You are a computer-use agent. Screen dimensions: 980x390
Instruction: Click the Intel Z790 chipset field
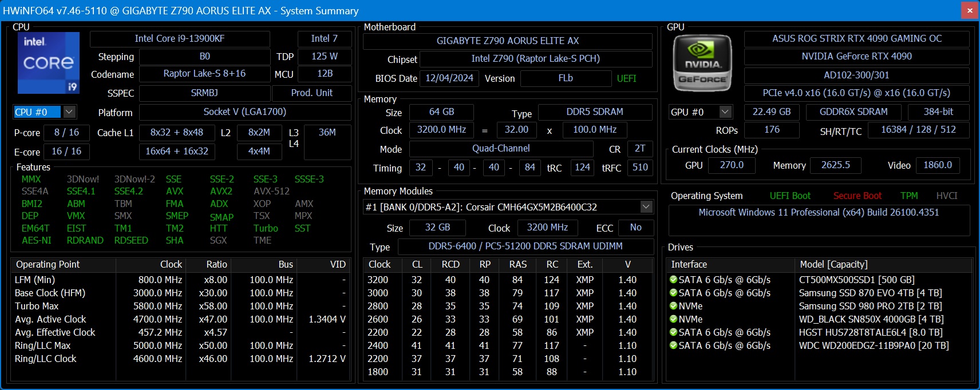(x=536, y=59)
